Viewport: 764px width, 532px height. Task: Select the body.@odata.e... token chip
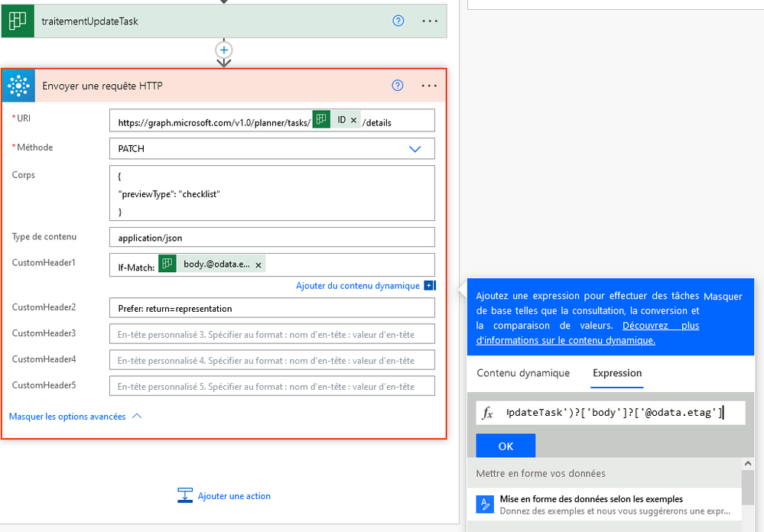coord(212,264)
